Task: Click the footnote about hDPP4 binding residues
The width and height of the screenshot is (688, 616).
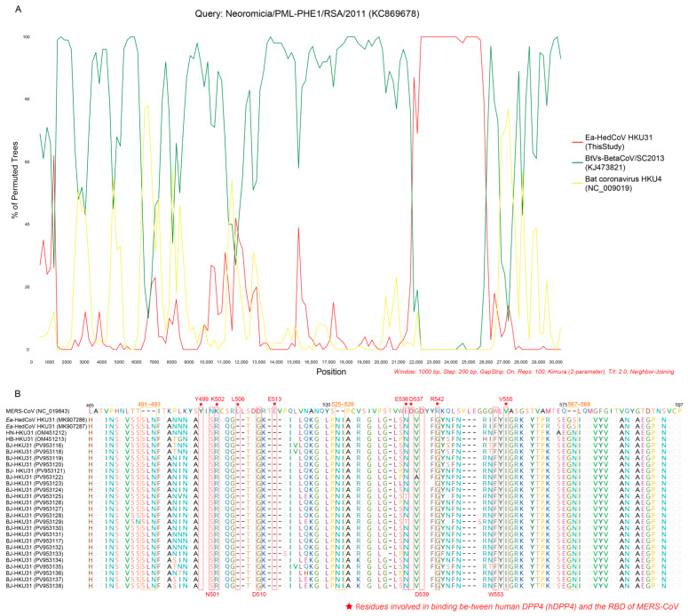Action: click(518, 607)
